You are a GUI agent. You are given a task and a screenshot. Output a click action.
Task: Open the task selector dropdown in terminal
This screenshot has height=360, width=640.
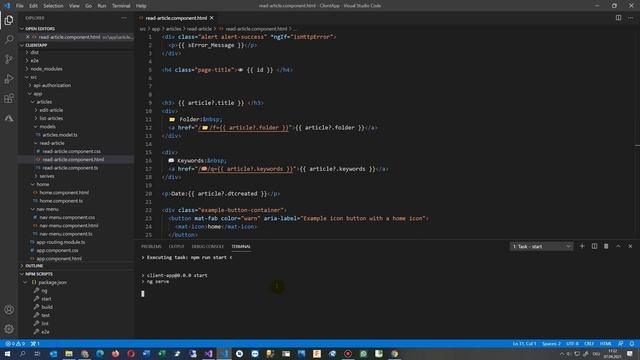click(x=541, y=247)
